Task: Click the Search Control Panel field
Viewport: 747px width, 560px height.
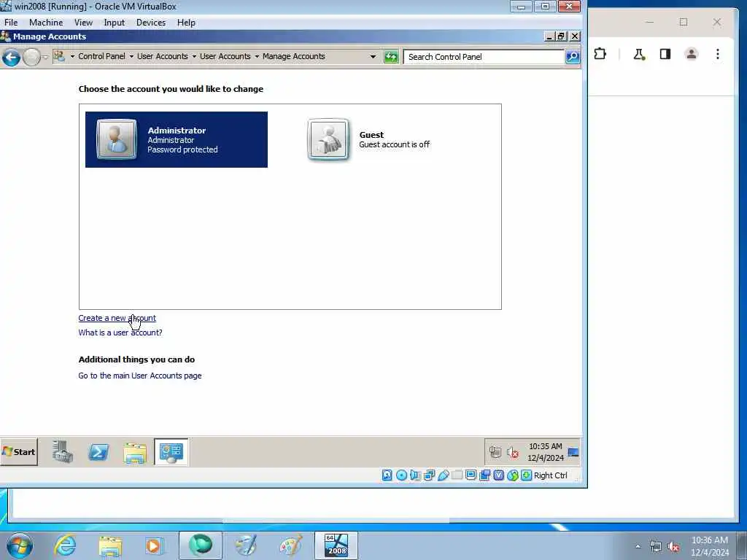Action: (x=483, y=57)
